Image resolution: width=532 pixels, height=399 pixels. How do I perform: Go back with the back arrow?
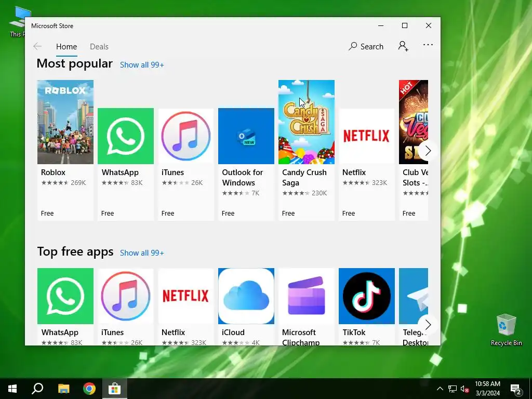[x=37, y=46]
